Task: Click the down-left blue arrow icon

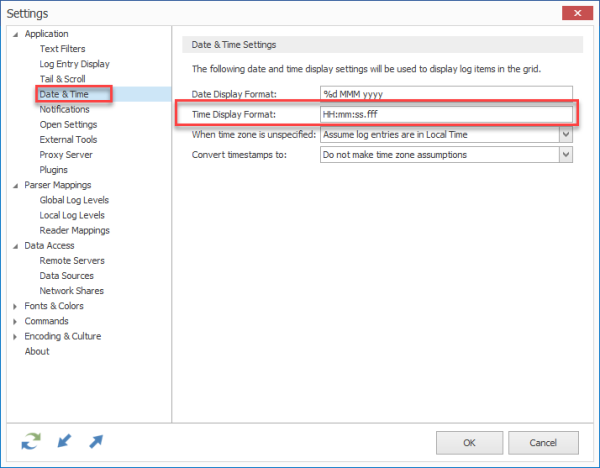Action: coord(64,441)
